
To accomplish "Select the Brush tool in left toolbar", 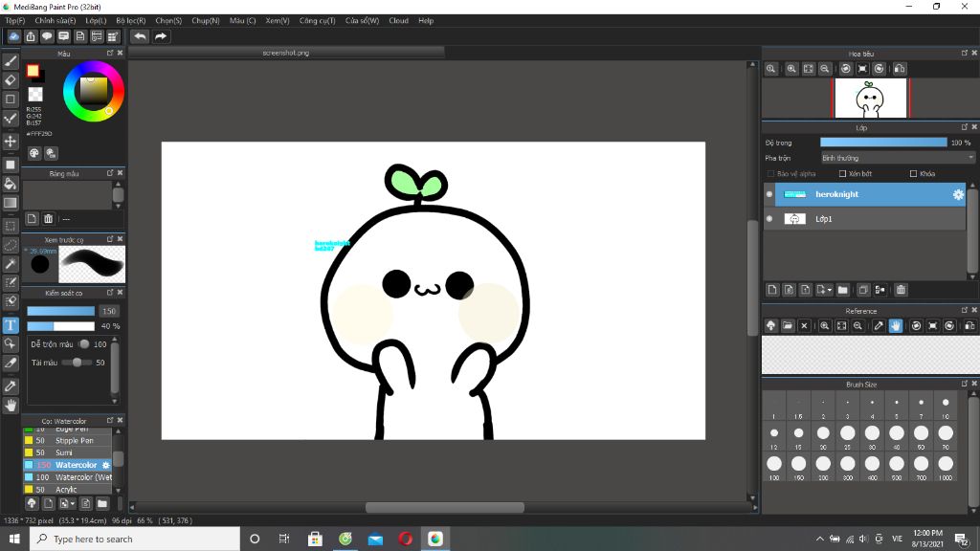I will click(10, 61).
